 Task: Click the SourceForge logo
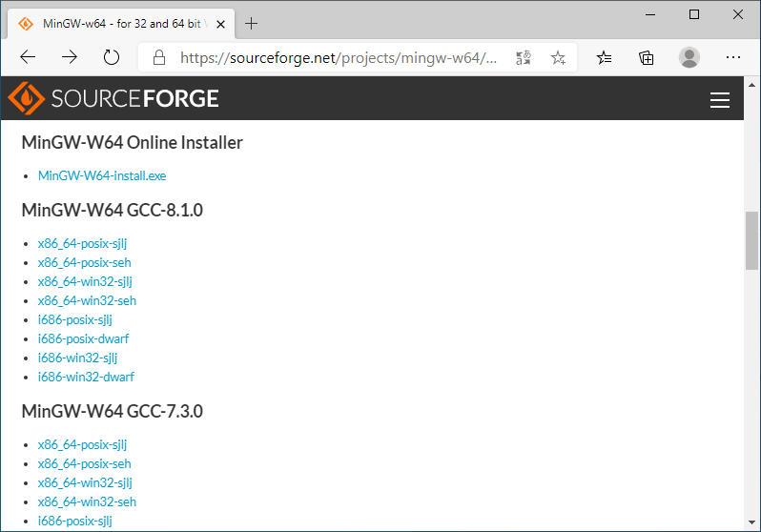point(113,98)
